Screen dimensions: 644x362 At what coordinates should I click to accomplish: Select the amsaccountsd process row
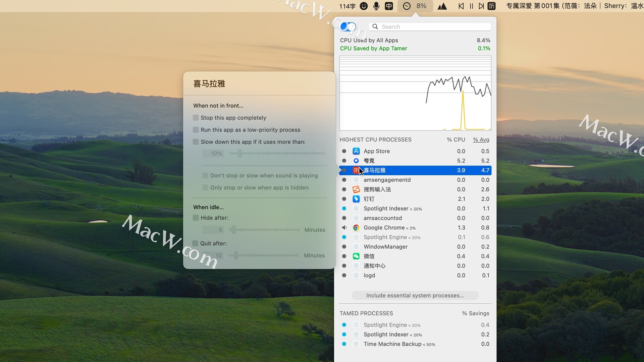tap(415, 218)
